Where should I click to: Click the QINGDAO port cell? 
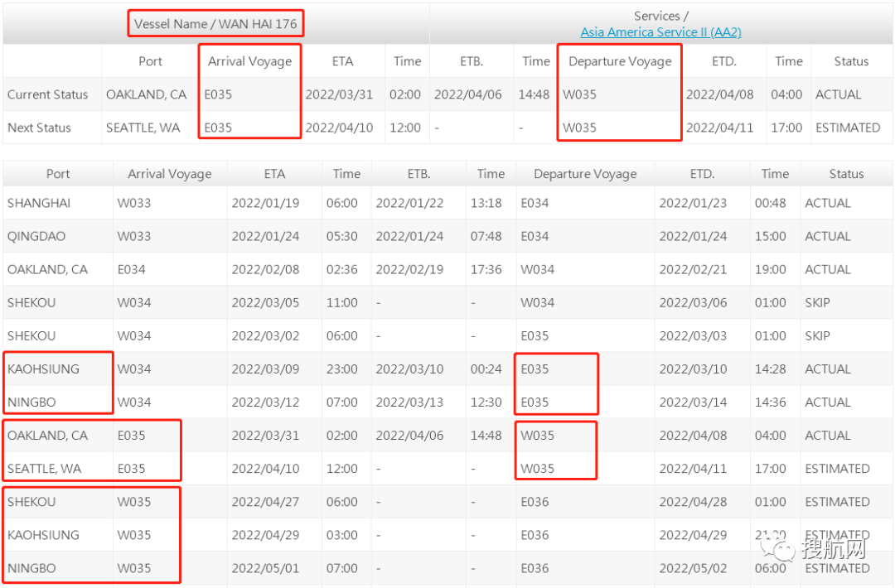click(x=37, y=236)
